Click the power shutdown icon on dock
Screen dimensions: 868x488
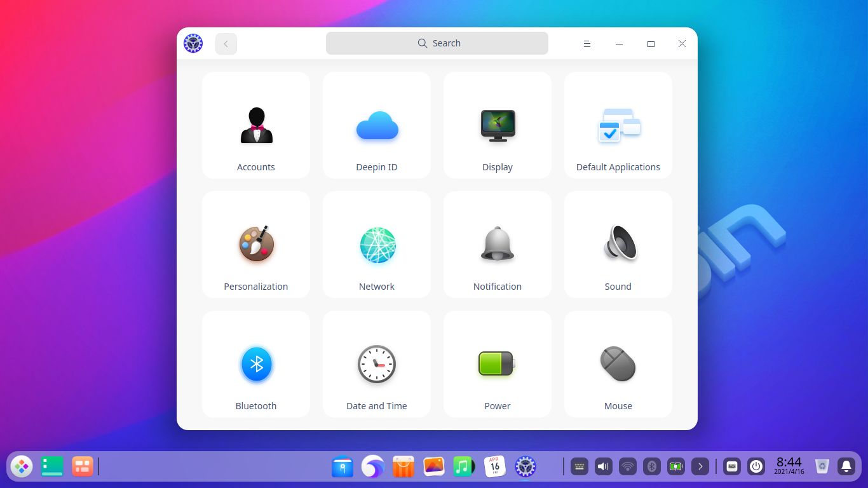(756, 466)
